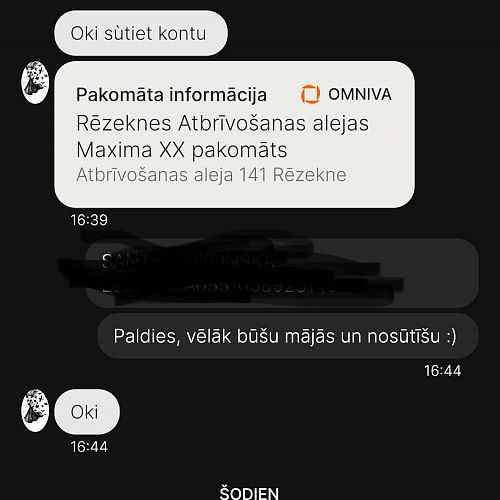
Task: Tap the avatar beside the Omniva parcel message
Action: tap(35, 82)
